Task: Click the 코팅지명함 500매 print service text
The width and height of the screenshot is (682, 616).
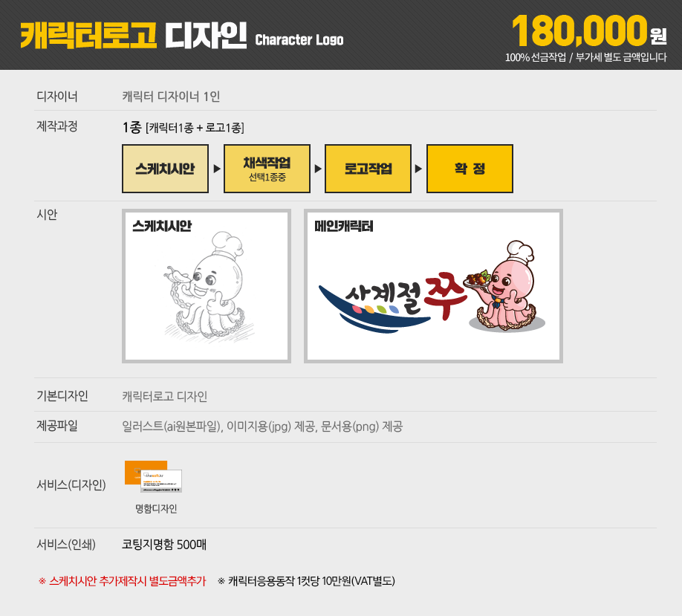Action: pyautogui.click(x=164, y=544)
